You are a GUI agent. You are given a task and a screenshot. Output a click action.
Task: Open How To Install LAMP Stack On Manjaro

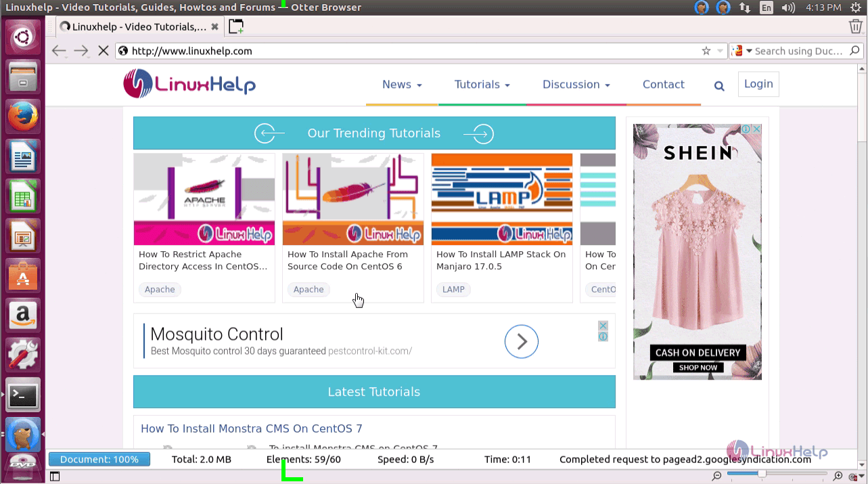(501, 261)
